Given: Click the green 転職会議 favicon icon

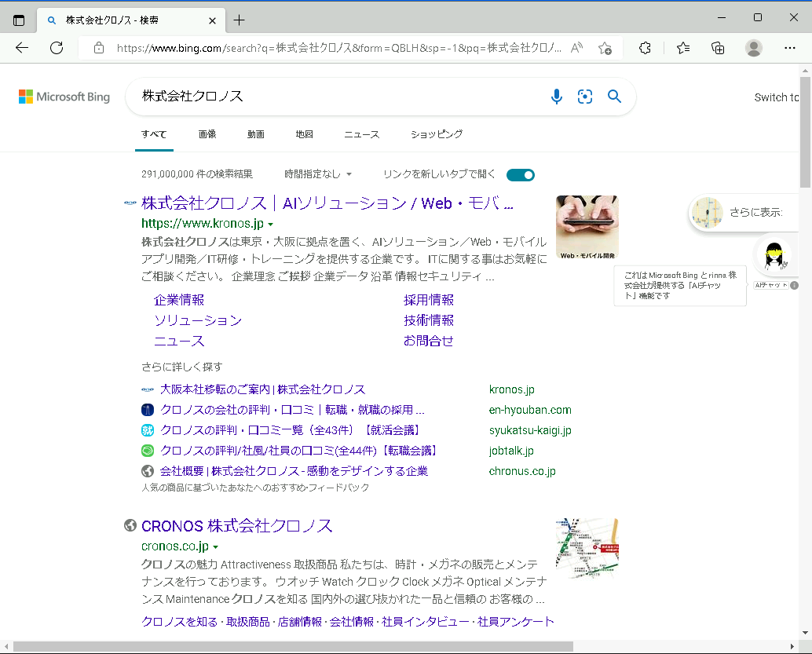Looking at the screenshot, I should (148, 451).
